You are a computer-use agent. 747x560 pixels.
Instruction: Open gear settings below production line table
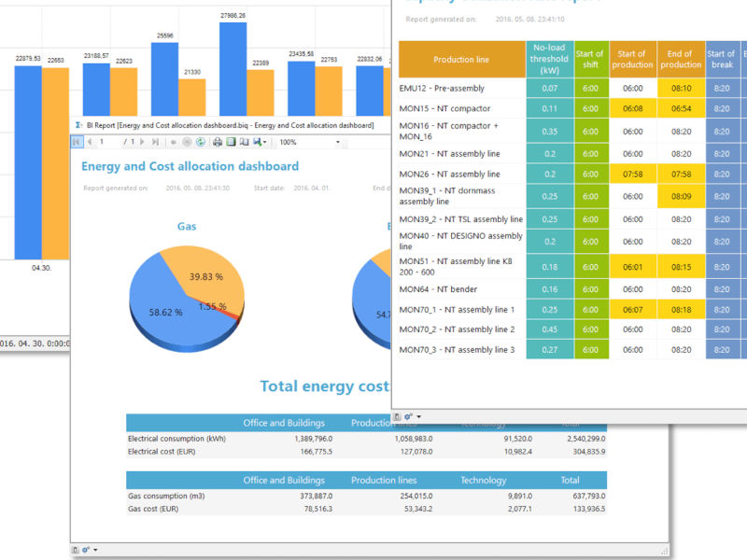408,416
